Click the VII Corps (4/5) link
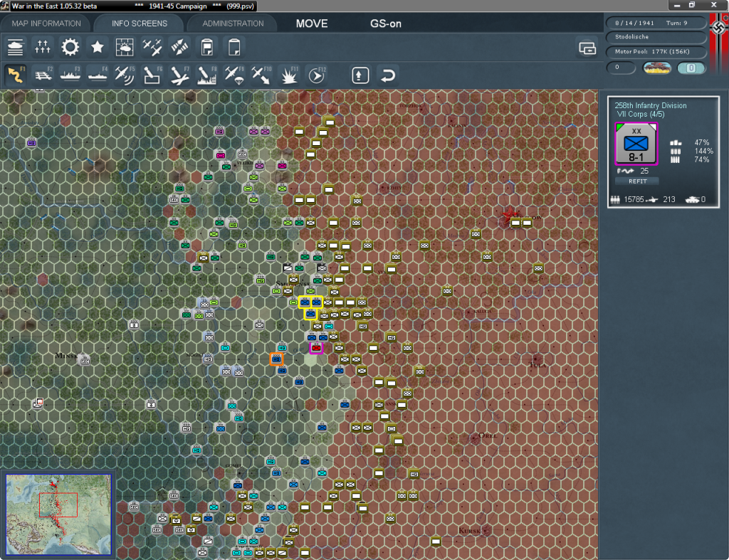The width and height of the screenshot is (729, 560). click(x=641, y=115)
